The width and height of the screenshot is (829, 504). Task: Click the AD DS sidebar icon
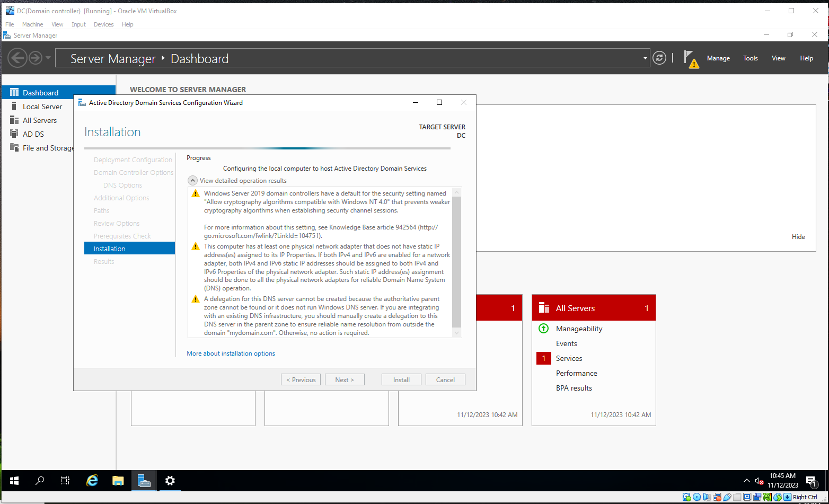tap(14, 134)
